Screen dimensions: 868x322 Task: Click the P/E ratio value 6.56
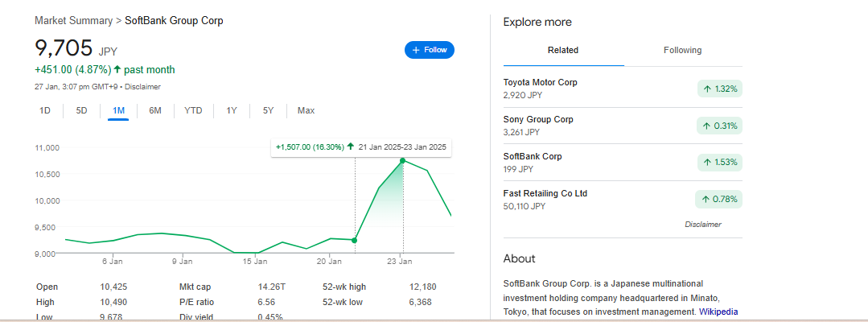click(266, 302)
